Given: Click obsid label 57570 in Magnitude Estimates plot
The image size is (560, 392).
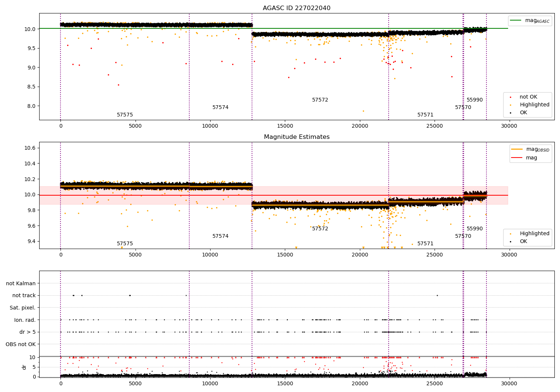Looking at the screenshot, I should (463, 236).
